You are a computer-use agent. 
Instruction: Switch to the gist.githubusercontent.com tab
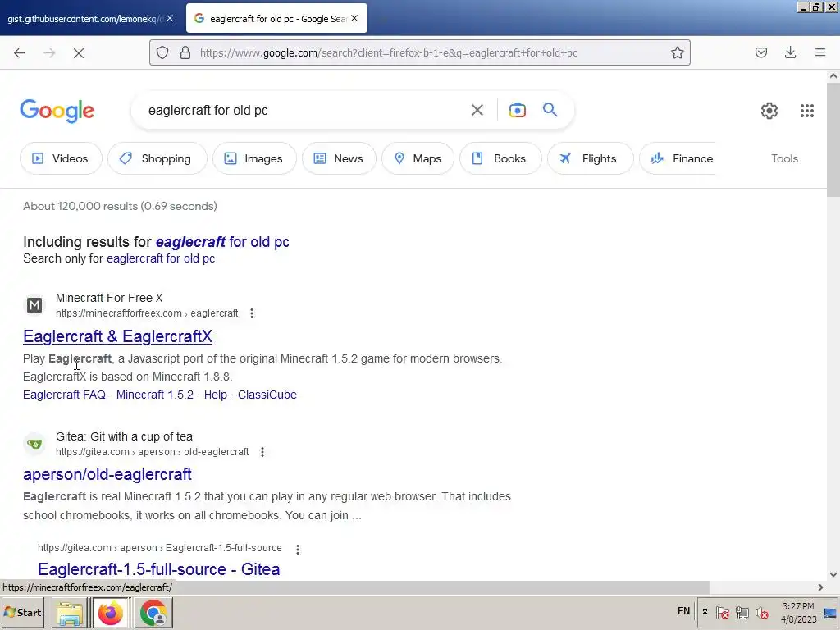coord(83,19)
